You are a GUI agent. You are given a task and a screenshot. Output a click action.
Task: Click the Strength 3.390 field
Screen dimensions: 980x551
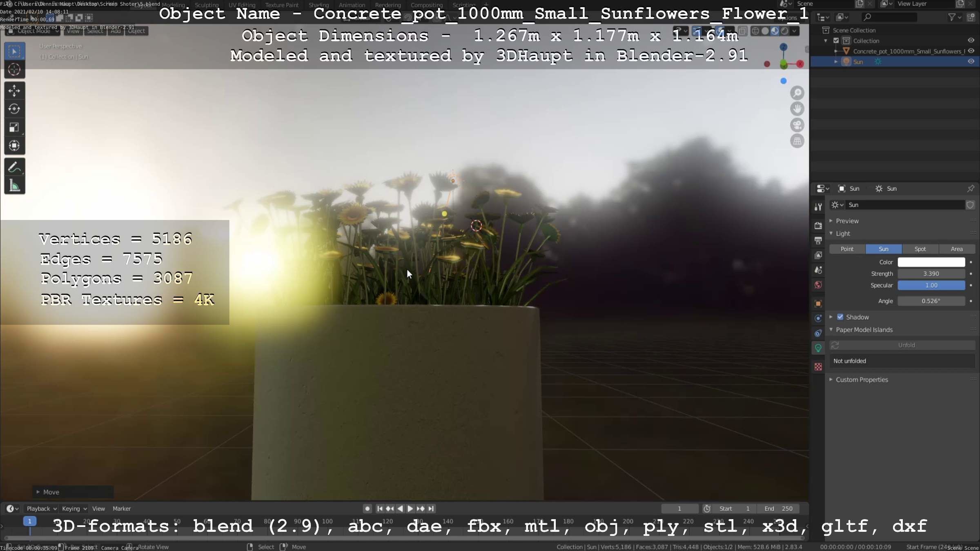[x=931, y=274]
